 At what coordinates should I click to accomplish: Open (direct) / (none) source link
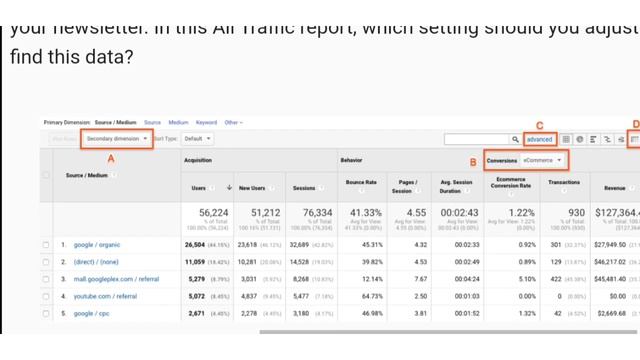(x=96, y=262)
